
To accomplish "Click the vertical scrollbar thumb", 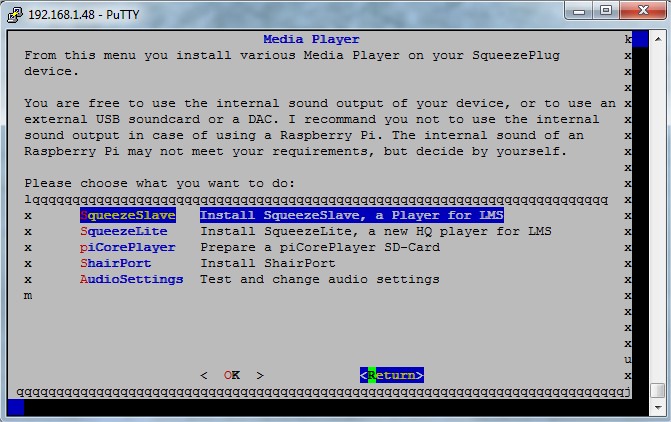I will pos(658,390).
